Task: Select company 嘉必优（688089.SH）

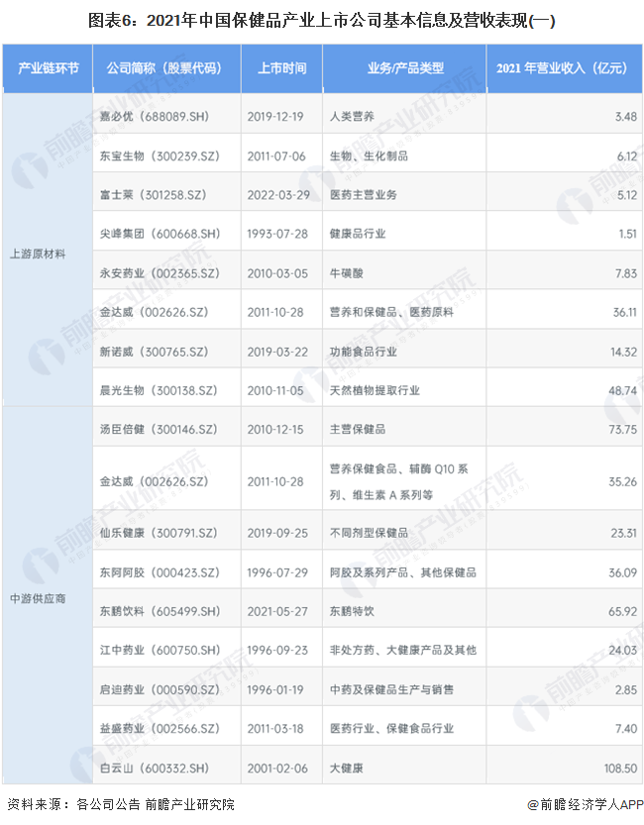Action: [155, 116]
